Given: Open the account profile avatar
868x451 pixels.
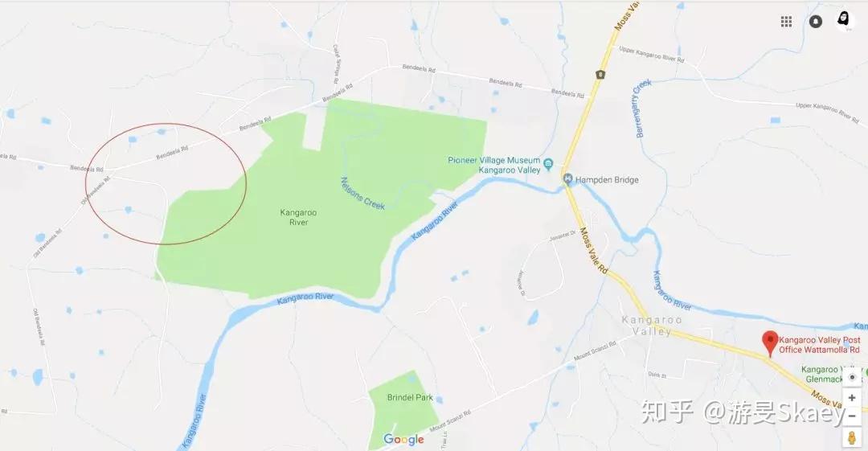Looking at the screenshot, I should (845, 21).
